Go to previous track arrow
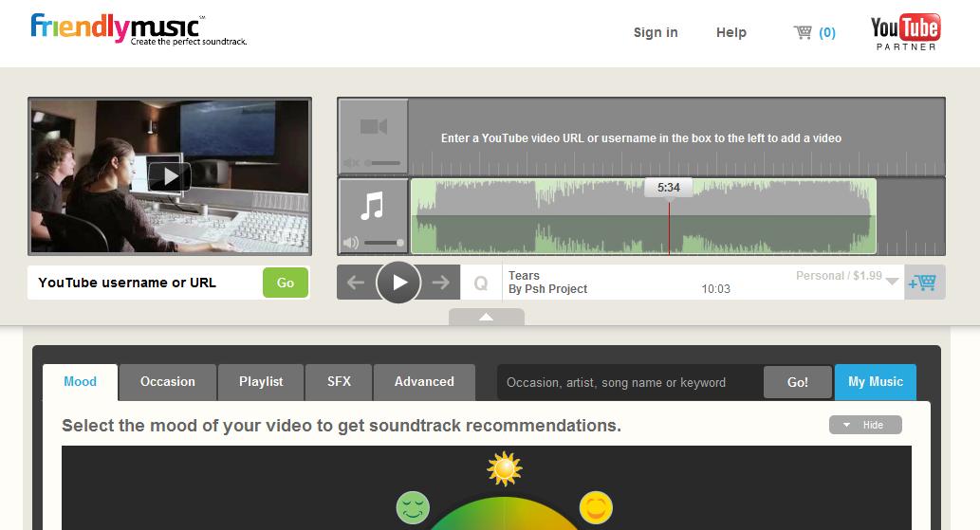Screen dimensions: 980x530 coord(356,283)
